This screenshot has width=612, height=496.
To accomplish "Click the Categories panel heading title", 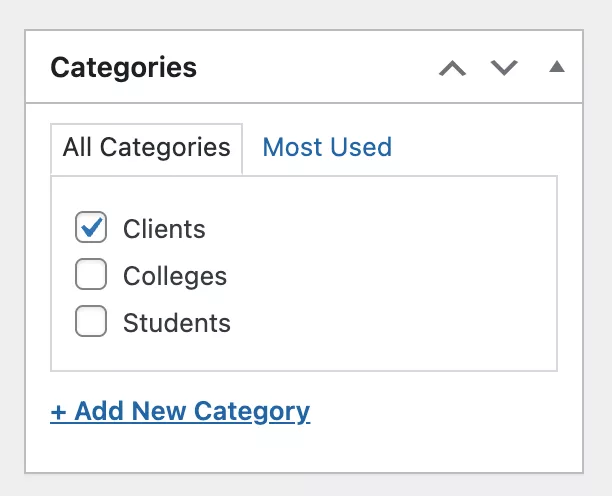I will click(x=124, y=68).
